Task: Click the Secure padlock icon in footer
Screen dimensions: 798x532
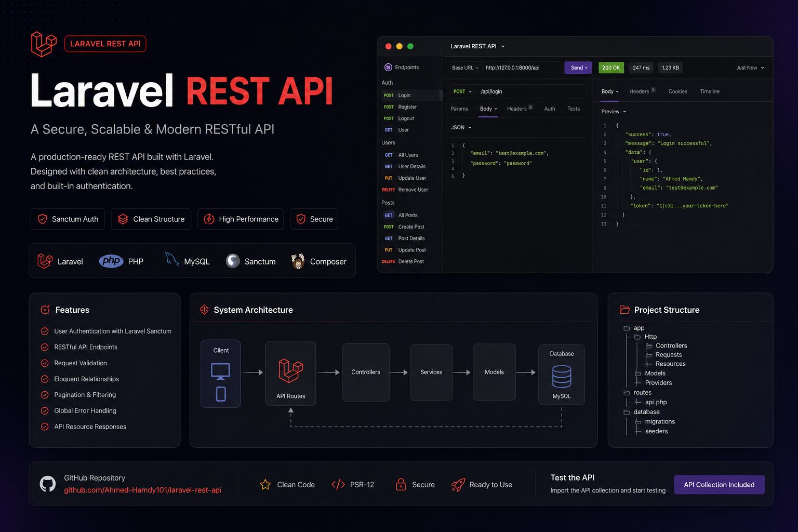Action: 401,485
